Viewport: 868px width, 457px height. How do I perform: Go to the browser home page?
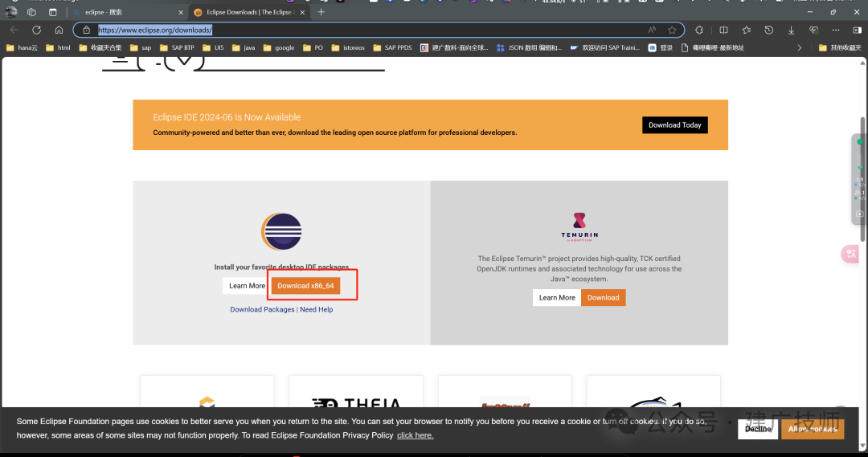pos(59,30)
